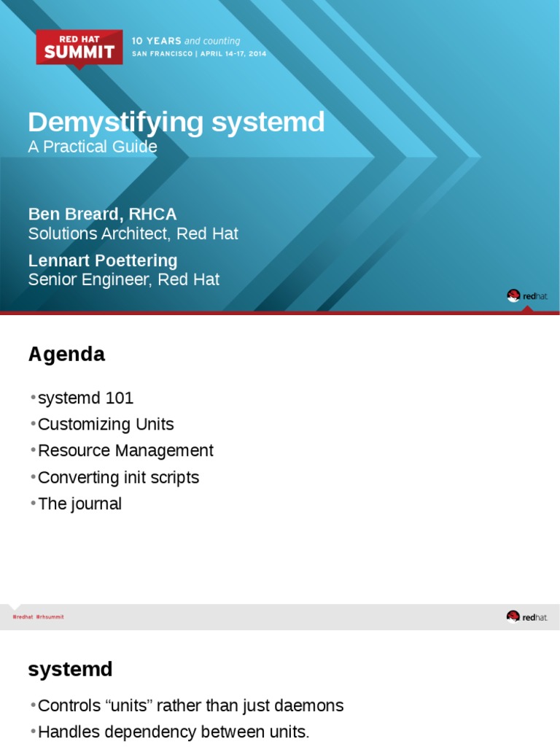Screen dimensions: 560x747
Task: Click agenda item 'Converting init scripts'
Action: click(118, 477)
